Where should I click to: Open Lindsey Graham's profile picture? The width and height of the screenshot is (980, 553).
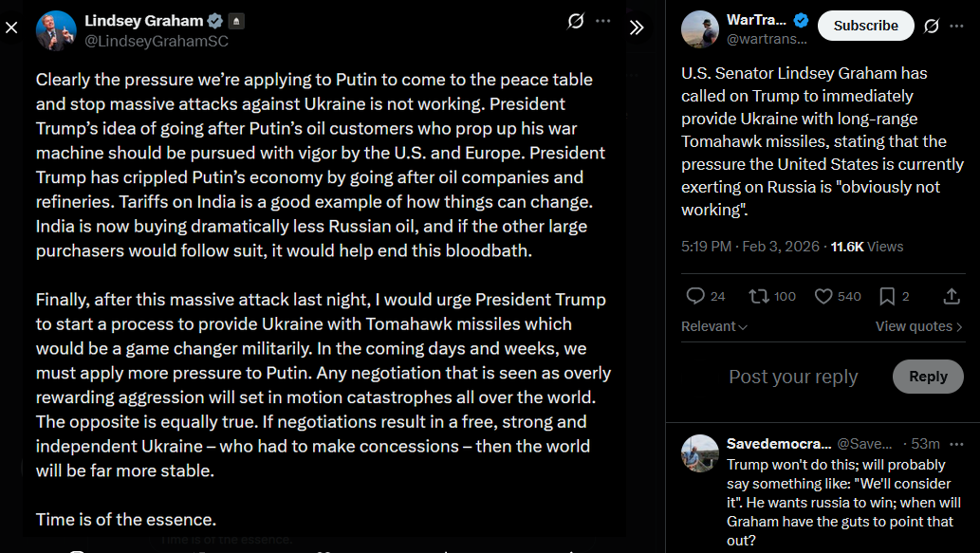tap(56, 30)
